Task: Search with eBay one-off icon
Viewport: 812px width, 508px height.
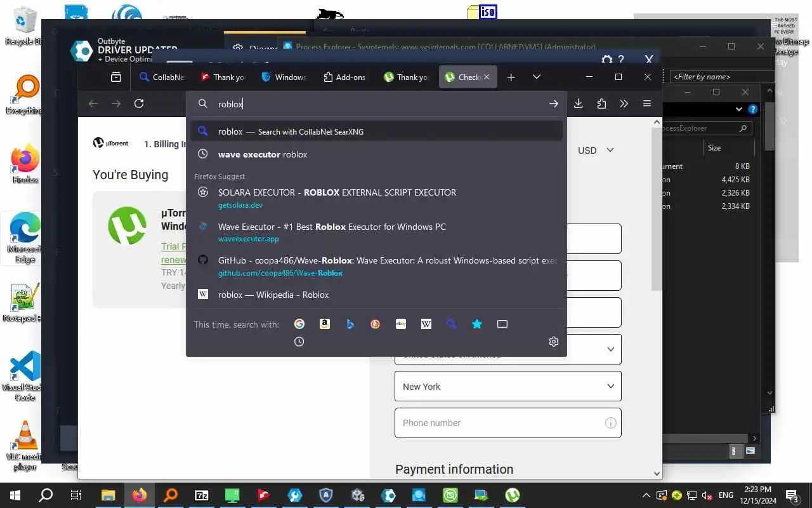Action: 401,324
